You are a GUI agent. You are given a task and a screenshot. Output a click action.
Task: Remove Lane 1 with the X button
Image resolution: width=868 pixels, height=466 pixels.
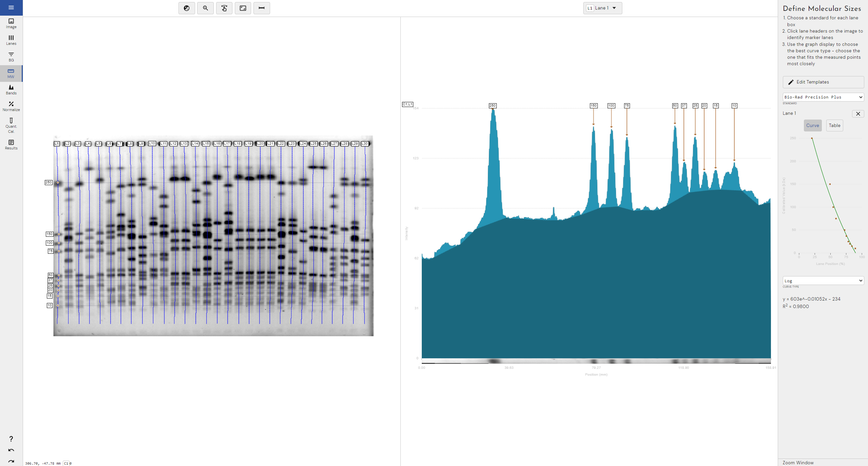[x=858, y=114]
